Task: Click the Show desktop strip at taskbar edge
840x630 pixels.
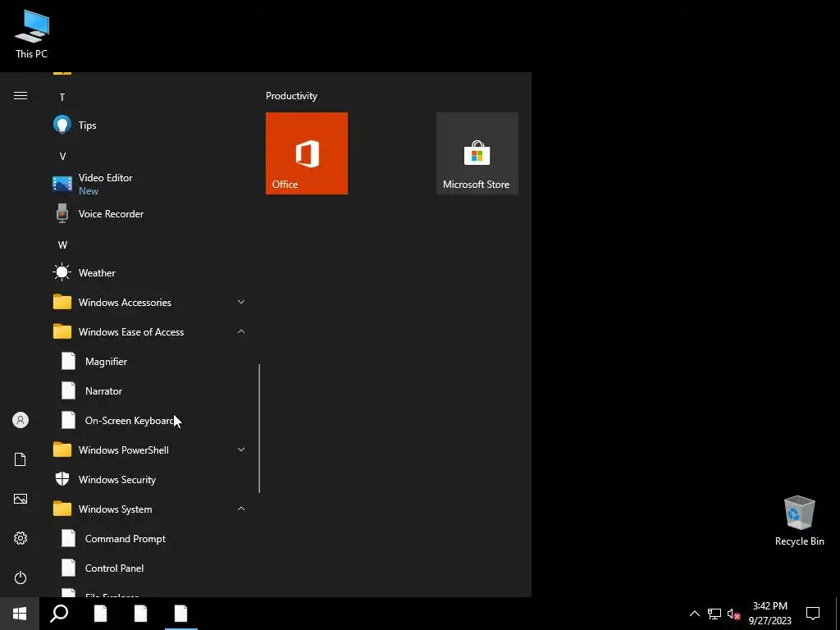Action: (x=838, y=614)
